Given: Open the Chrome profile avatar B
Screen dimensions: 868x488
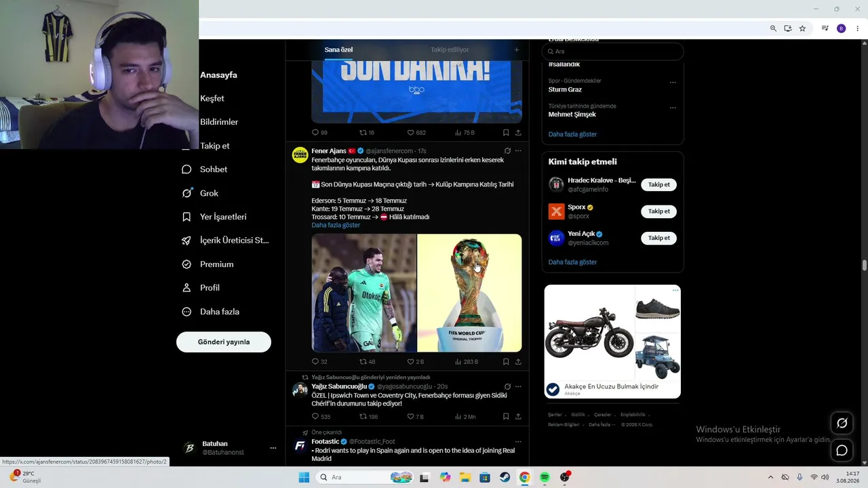Looking at the screenshot, I should [842, 28].
